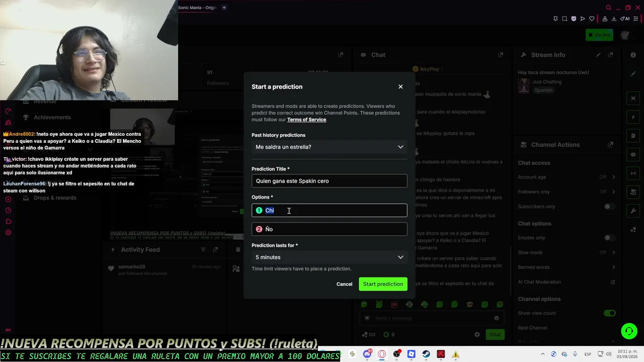This screenshot has height=362, width=644.
Task: Close the Start a prediction dialog
Action: 400,86
